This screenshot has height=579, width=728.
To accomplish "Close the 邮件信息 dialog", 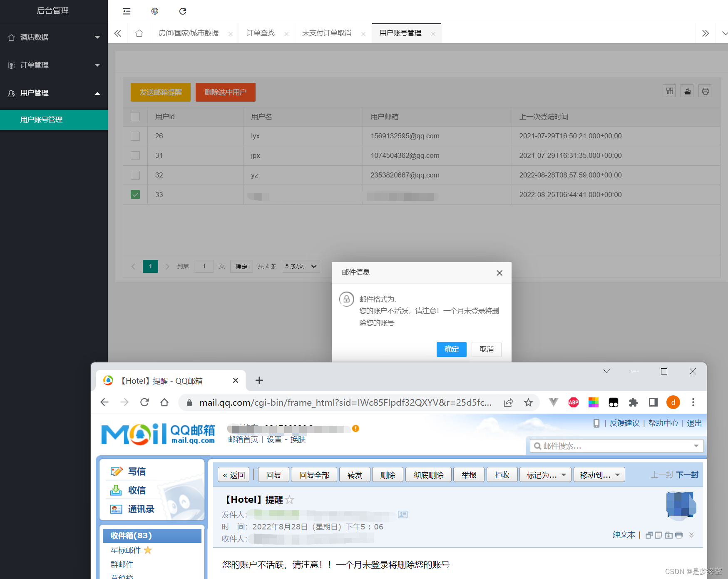I will click(499, 273).
